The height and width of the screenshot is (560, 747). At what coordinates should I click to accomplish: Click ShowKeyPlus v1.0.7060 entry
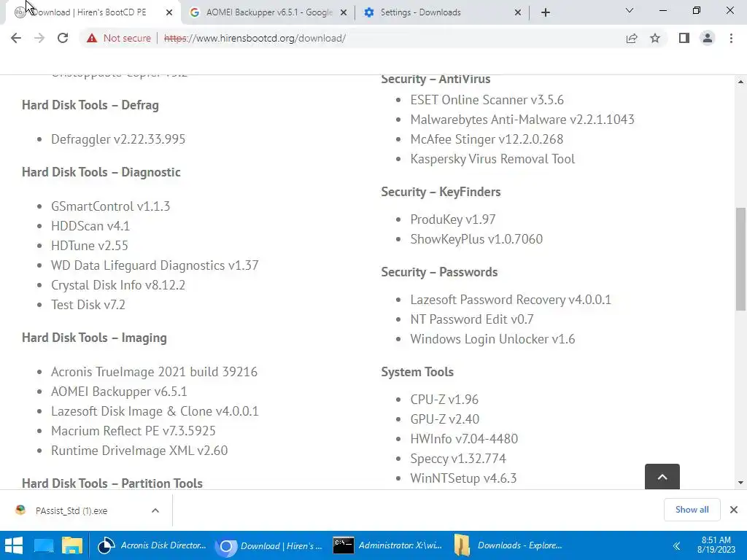click(476, 239)
